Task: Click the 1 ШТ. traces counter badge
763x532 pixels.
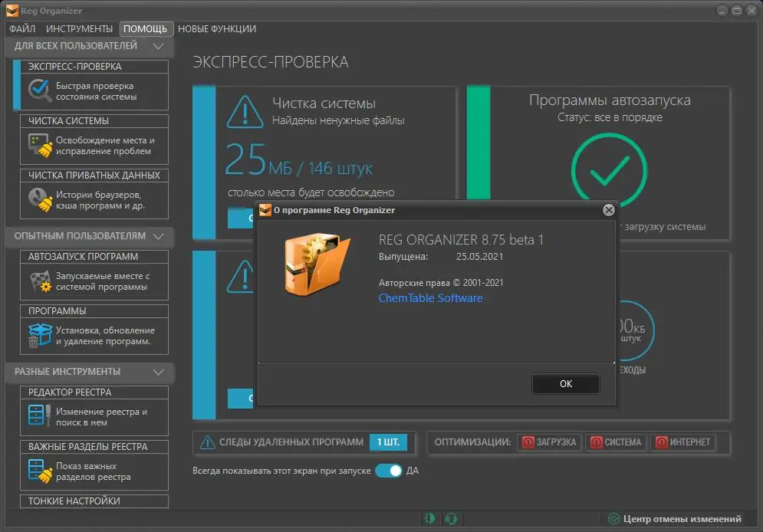Action: (390, 442)
